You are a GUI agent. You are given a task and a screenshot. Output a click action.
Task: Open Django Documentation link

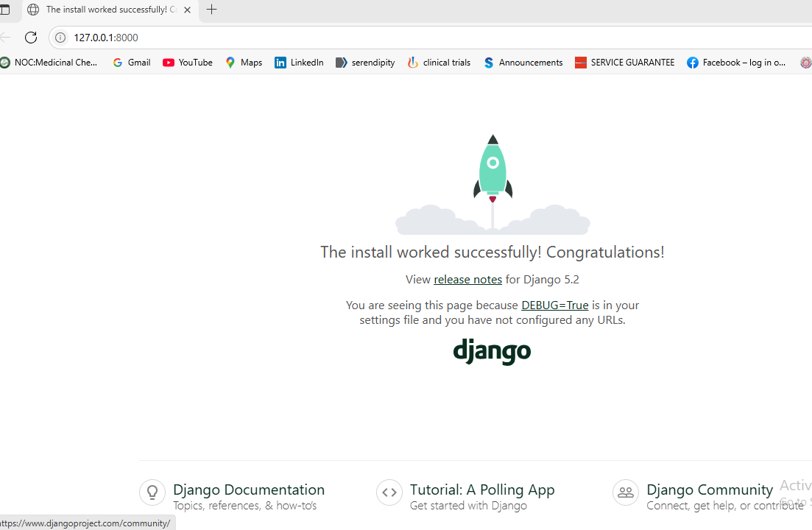249,490
